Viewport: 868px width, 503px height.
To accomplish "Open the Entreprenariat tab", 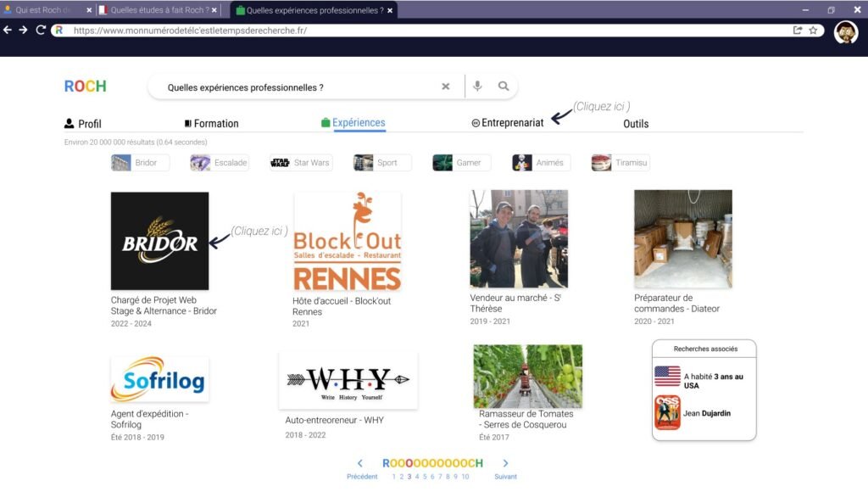I will [x=508, y=123].
